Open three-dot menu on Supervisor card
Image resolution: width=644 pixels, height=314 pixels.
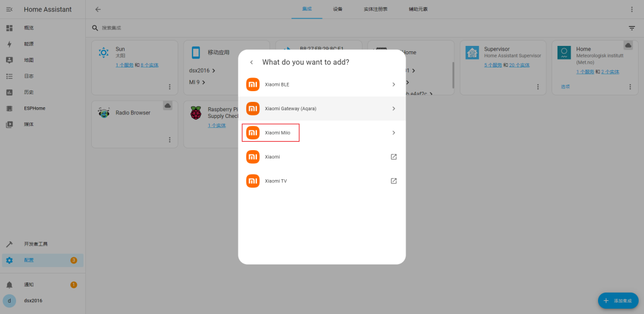coord(538,86)
